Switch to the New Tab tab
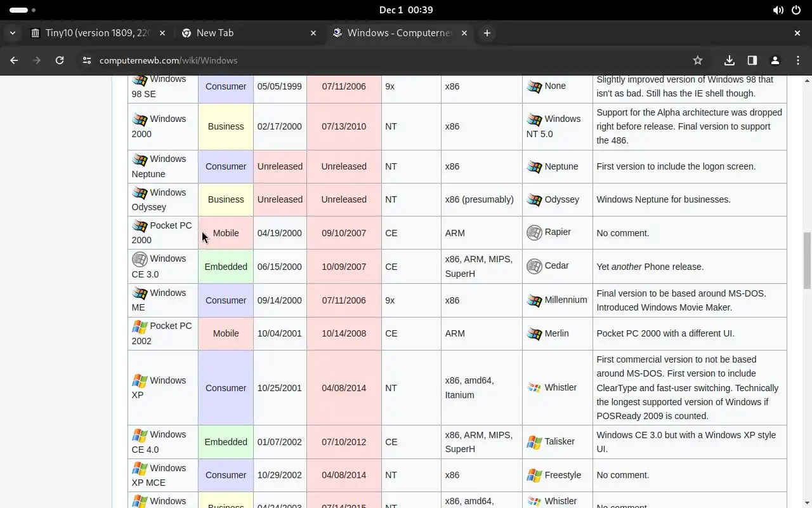The height and width of the screenshot is (508, 812). [249, 33]
